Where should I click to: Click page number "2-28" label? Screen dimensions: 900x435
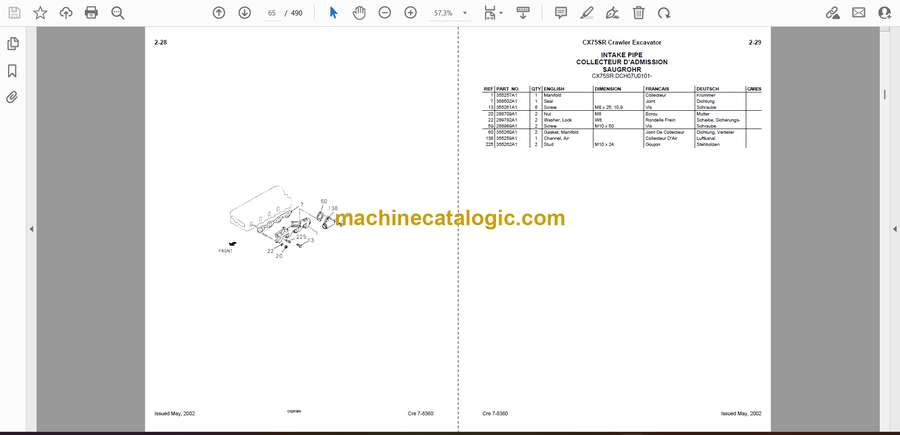[x=161, y=42]
